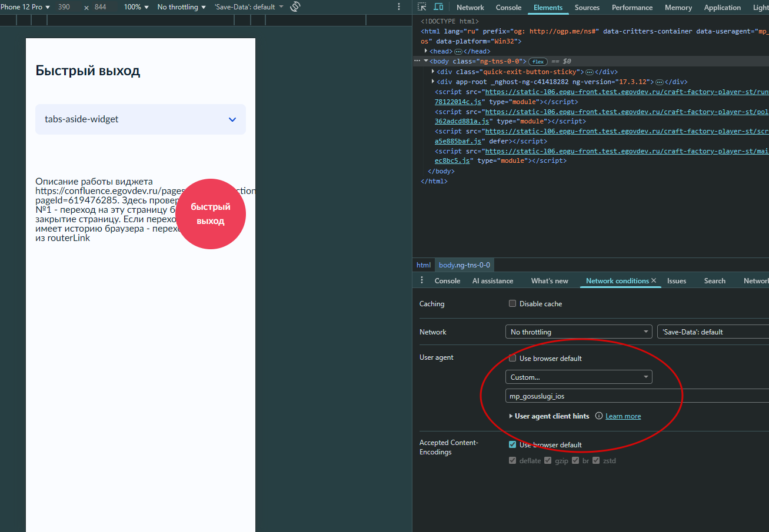Open the Custom... user agent dropdown

click(578, 377)
